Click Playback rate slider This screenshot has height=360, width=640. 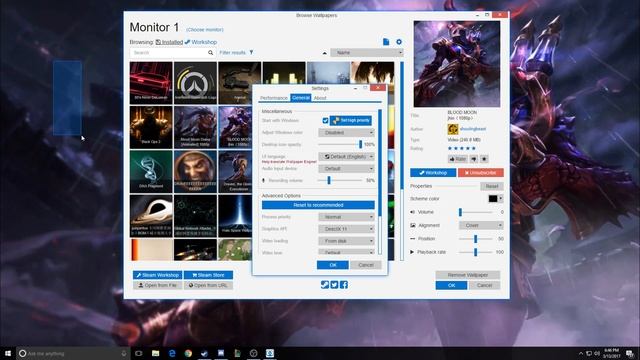tap(476, 252)
